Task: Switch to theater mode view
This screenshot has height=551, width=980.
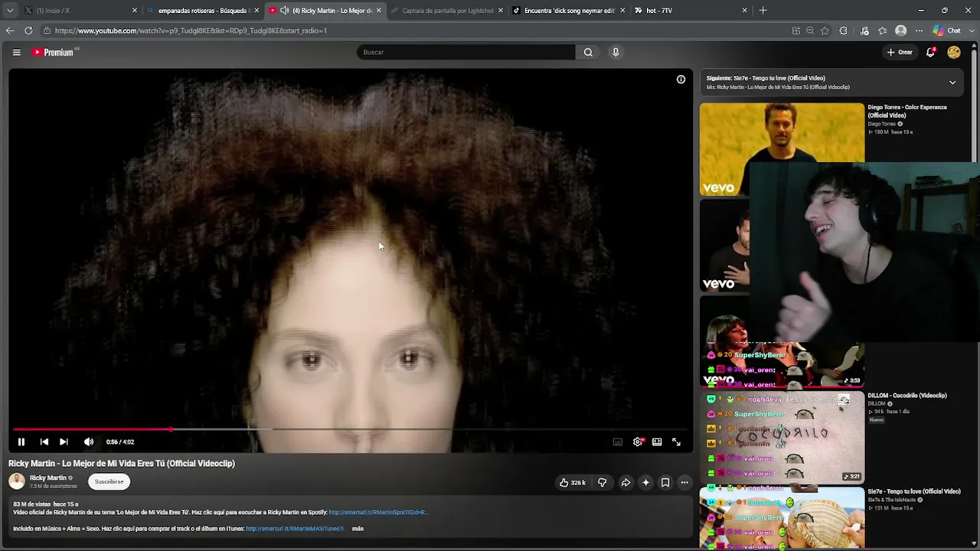Action: [x=657, y=442]
